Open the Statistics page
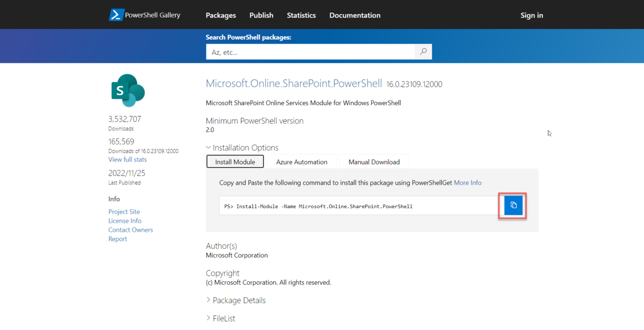644x330 pixels. [x=301, y=15]
